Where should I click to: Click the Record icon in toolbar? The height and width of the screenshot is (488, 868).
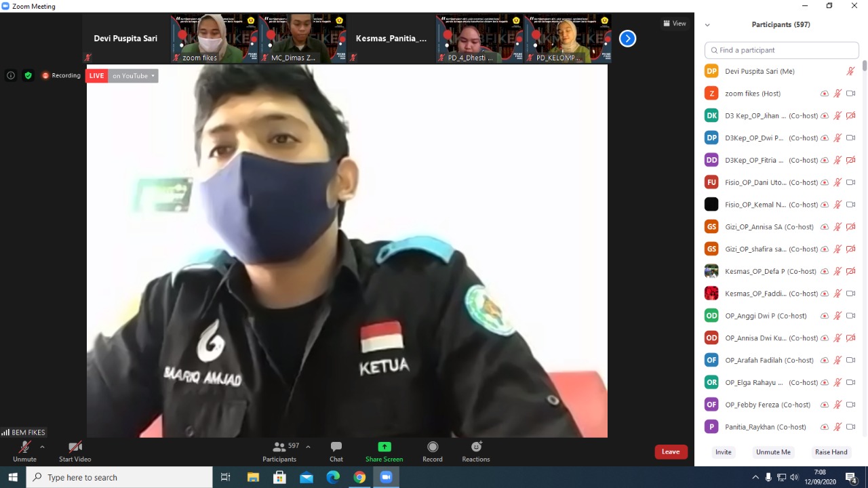pos(433,447)
